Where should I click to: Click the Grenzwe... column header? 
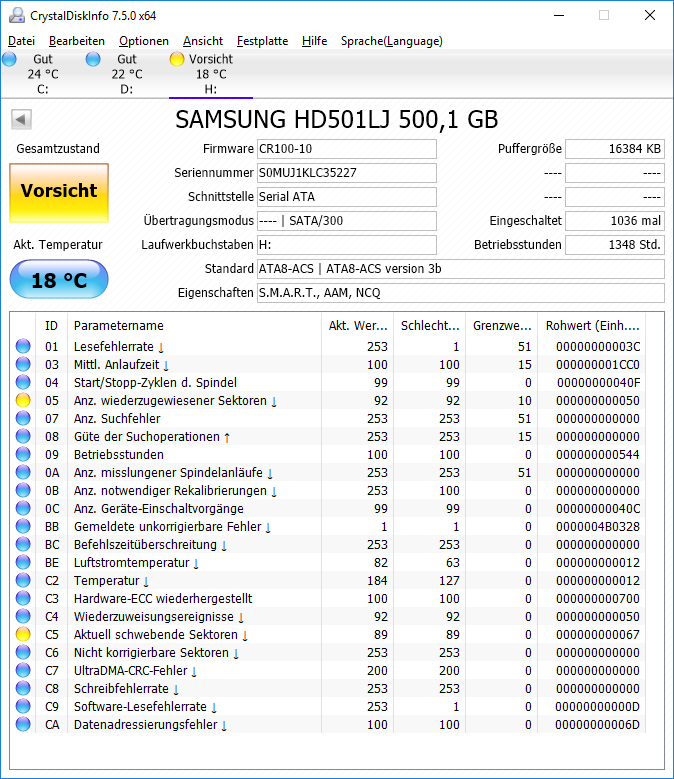click(502, 325)
